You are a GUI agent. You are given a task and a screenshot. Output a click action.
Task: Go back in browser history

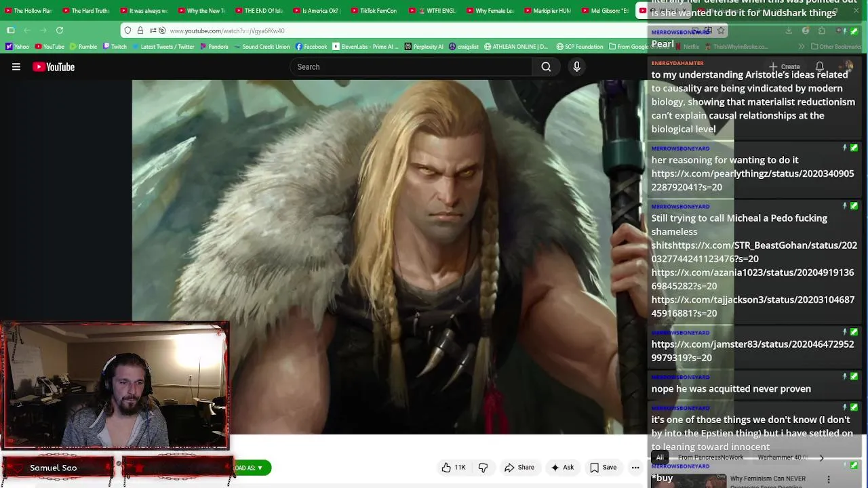tap(27, 30)
